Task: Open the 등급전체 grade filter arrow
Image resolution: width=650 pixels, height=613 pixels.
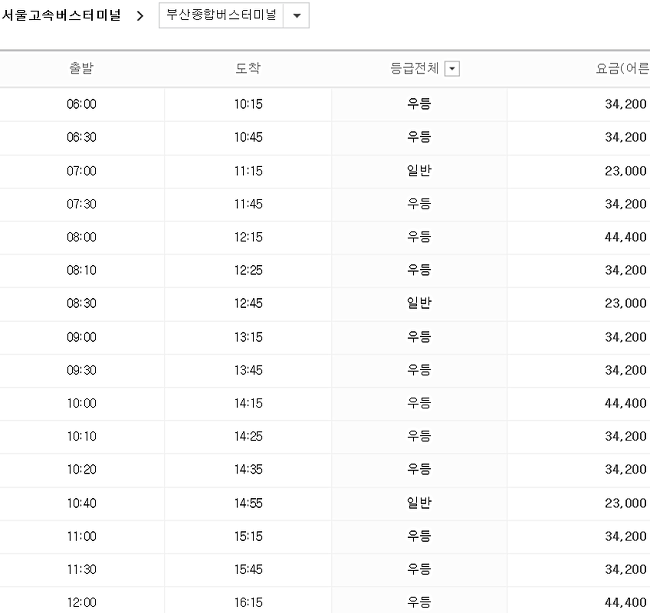Action: click(452, 68)
